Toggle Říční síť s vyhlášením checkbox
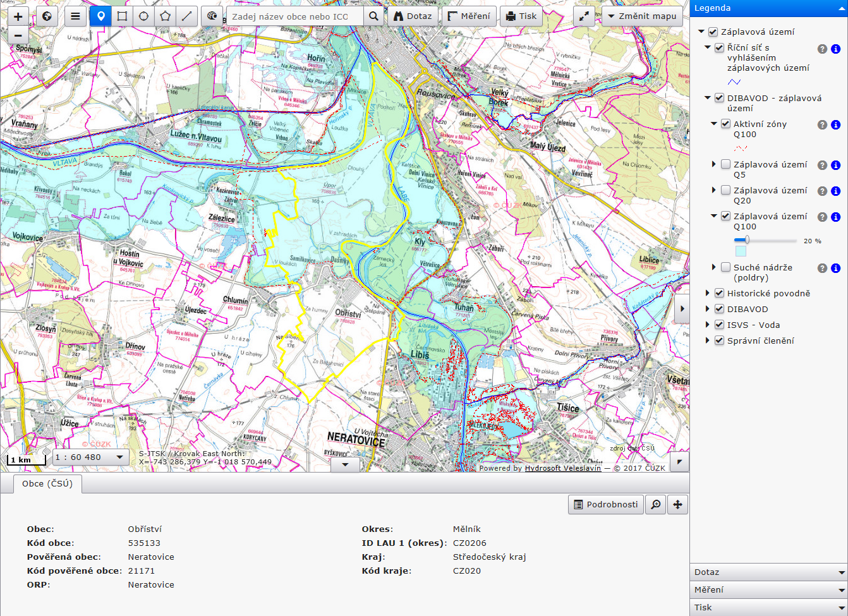The image size is (848, 616). (719, 47)
